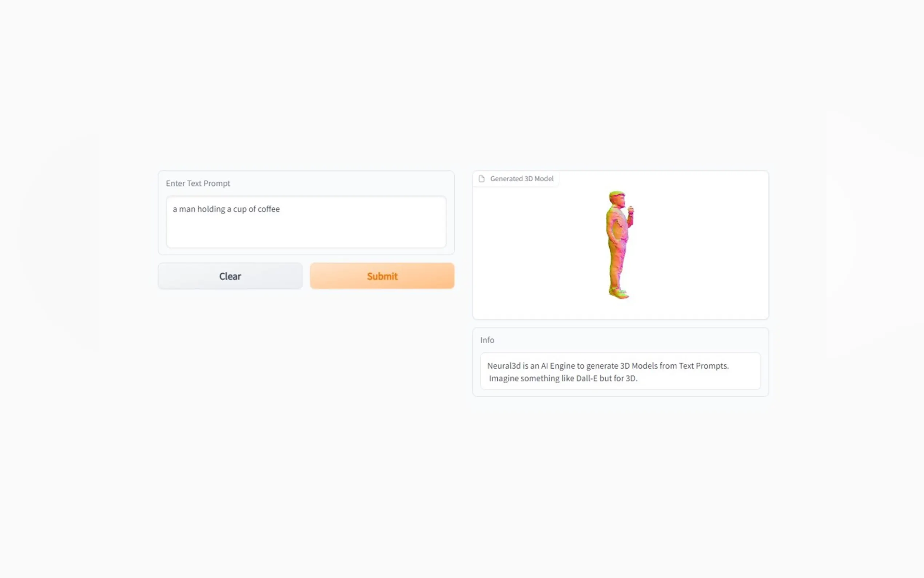
Task: Click the word "Neural3d" in Info text
Action: pyautogui.click(x=504, y=366)
